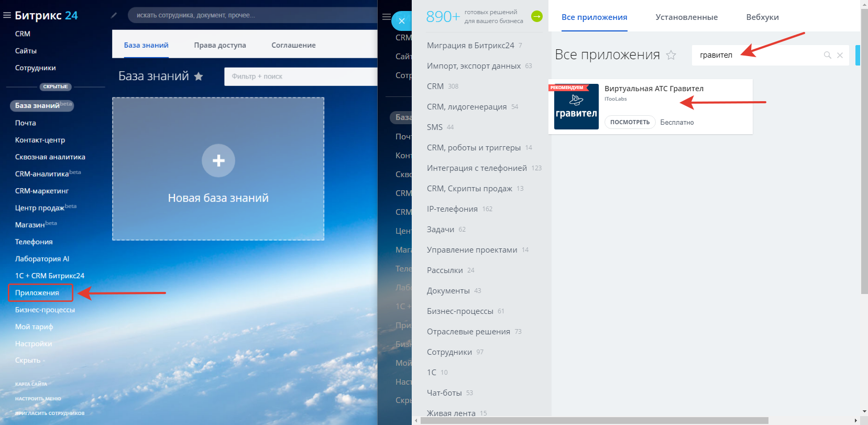This screenshot has height=425, width=868.
Task: Collapse the СКРЫТЫЕ menu section
Action: point(56,86)
